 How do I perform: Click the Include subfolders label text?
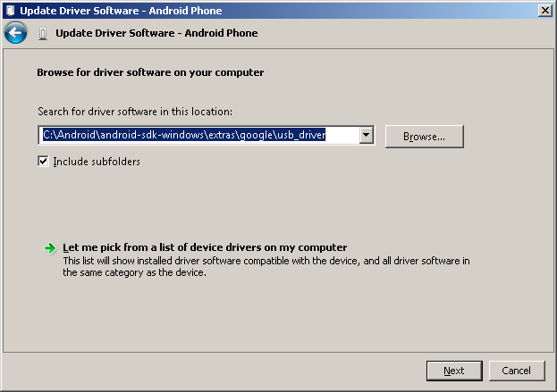(97, 162)
